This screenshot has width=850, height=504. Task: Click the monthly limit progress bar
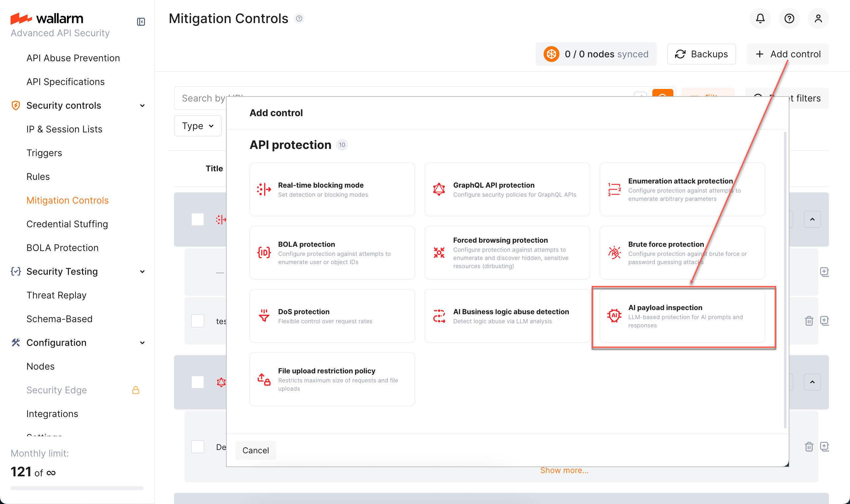(x=77, y=488)
